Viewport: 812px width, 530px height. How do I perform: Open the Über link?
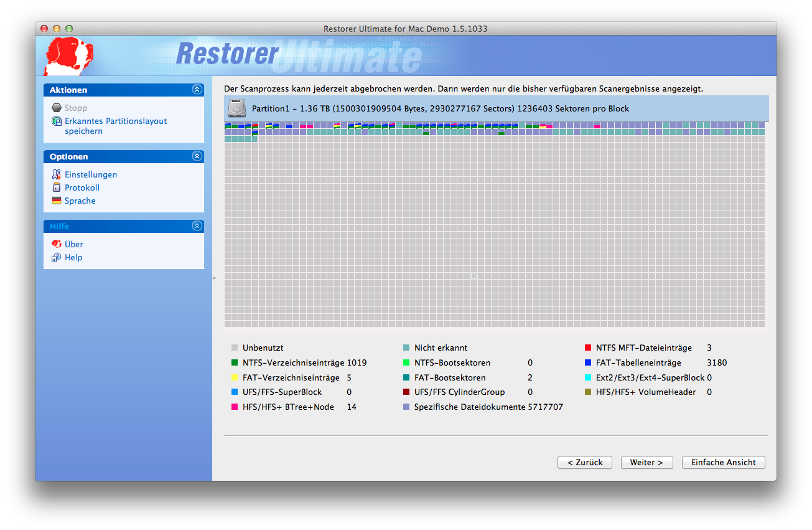(x=74, y=244)
